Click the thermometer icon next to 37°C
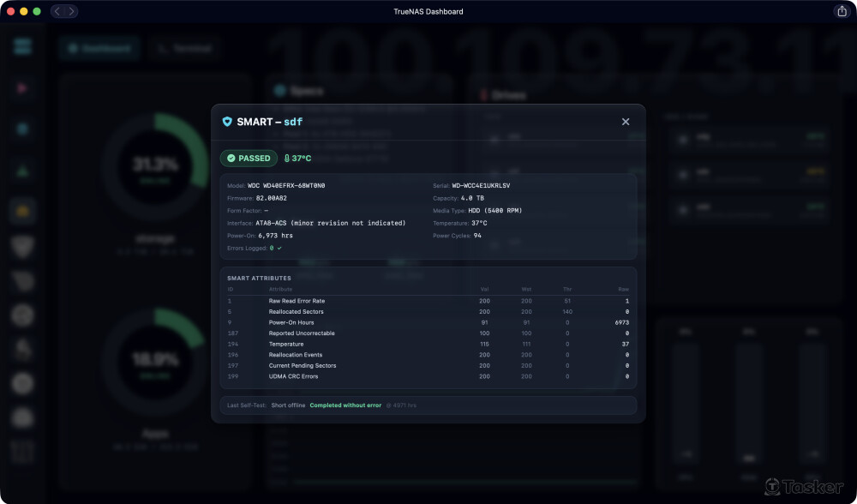 click(x=287, y=159)
